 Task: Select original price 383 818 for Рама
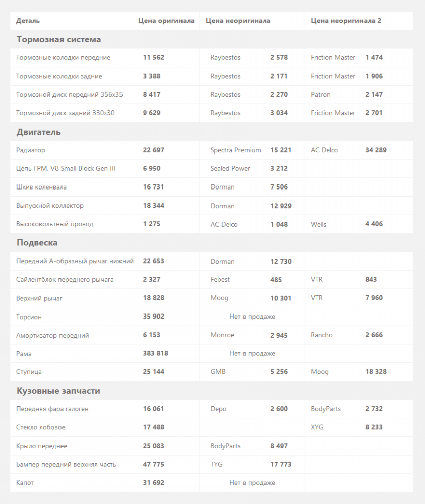point(156,353)
